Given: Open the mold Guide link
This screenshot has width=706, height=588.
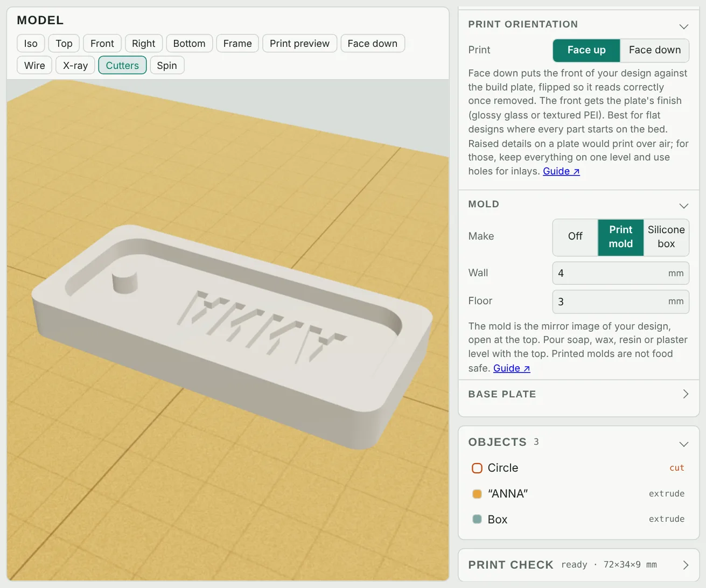Looking at the screenshot, I should [512, 368].
